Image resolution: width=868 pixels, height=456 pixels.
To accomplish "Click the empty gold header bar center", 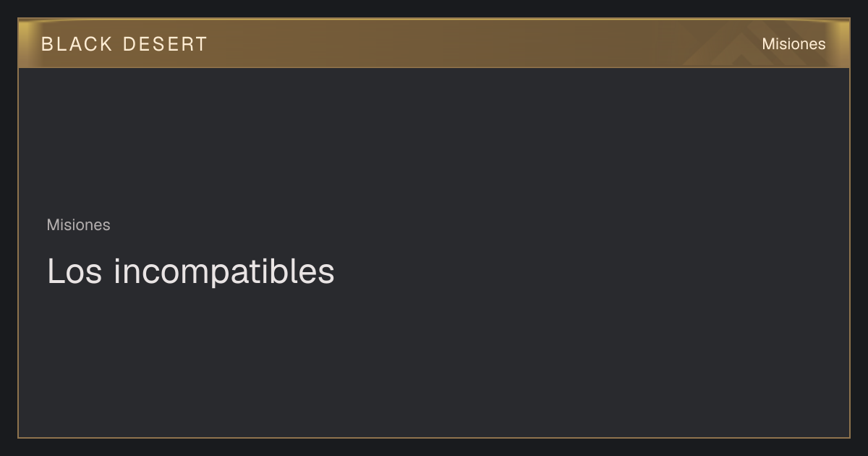I will (434, 43).
